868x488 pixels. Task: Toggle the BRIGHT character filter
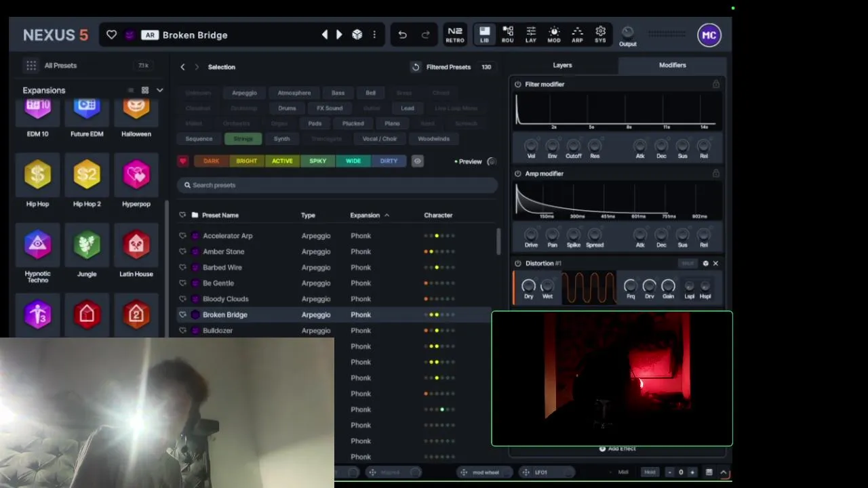pos(247,161)
